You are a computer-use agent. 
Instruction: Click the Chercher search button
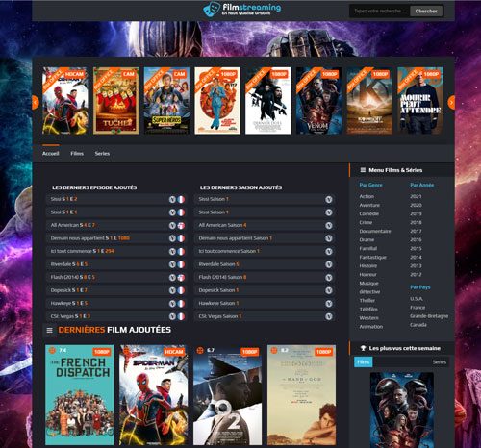tap(426, 11)
